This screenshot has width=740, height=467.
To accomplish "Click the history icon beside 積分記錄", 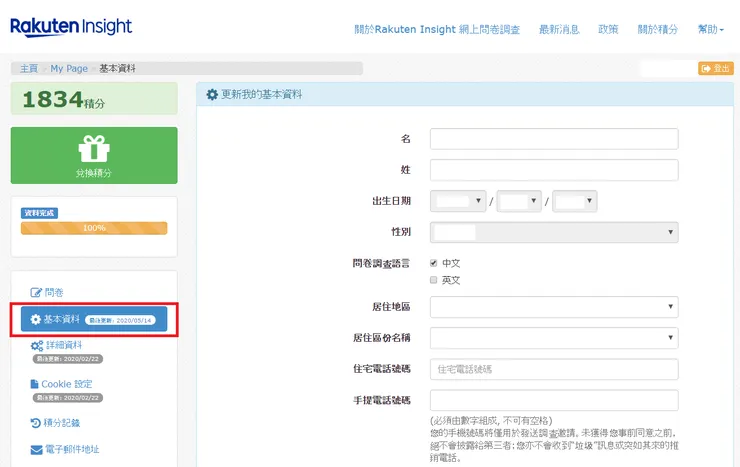I will (x=36, y=423).
